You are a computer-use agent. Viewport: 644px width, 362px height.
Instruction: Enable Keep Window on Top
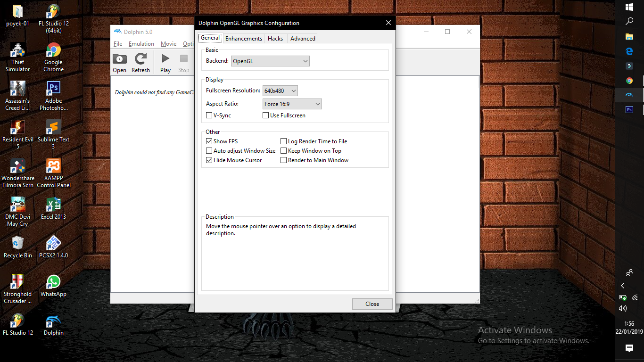point(284,151)
